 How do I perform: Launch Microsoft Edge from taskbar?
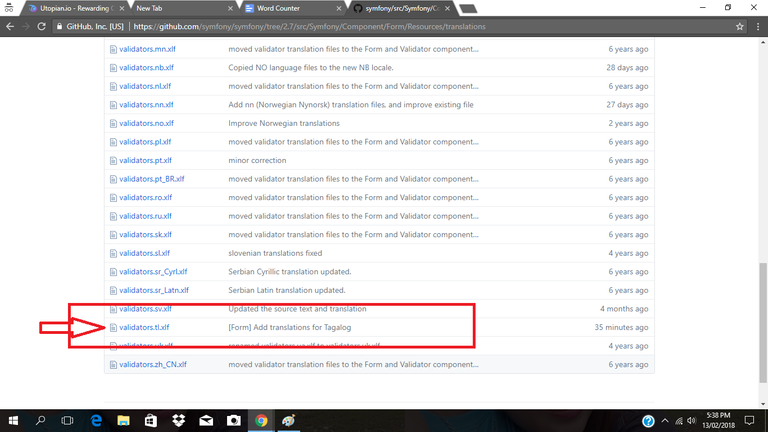(96, 421)
